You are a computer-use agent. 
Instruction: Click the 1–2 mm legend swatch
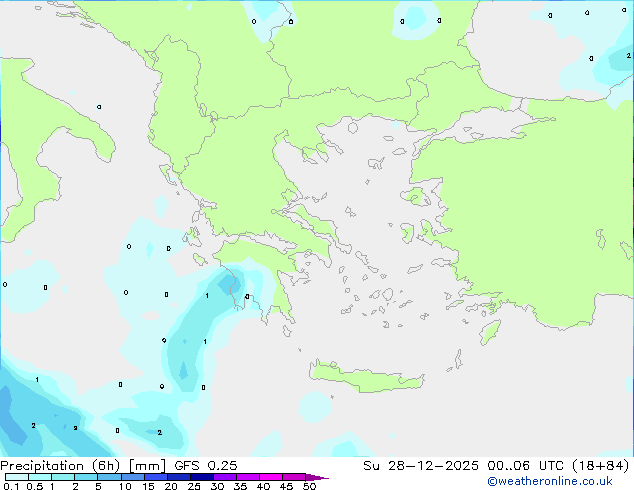pyautogui.click(x=63, y=477)
